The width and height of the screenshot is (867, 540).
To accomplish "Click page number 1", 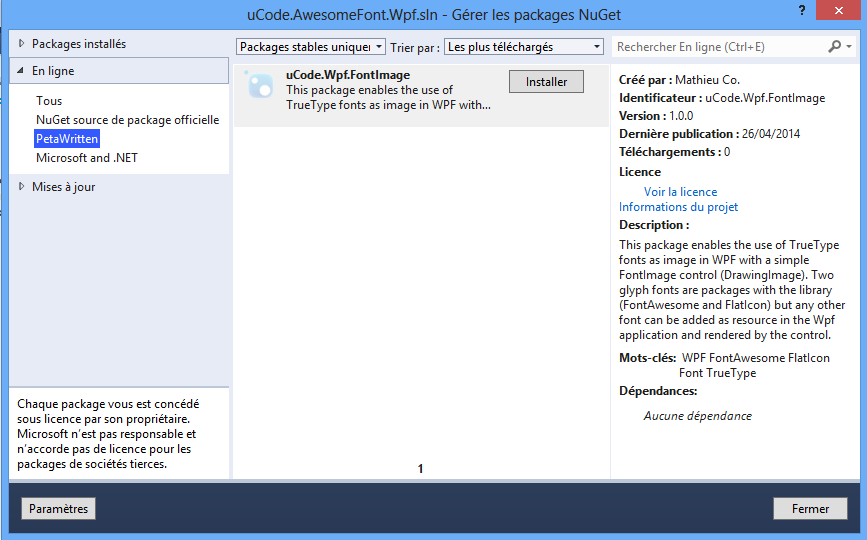I will coord(420,469).
